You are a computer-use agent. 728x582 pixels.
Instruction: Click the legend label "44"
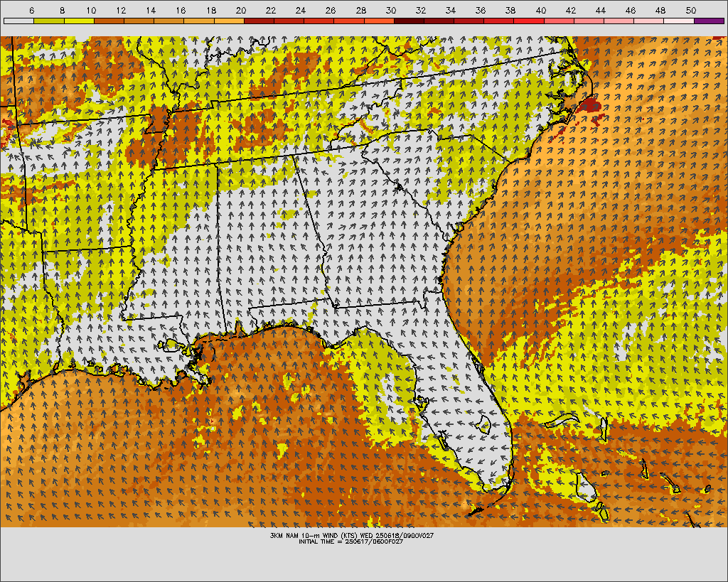click(x=601, y=10)
